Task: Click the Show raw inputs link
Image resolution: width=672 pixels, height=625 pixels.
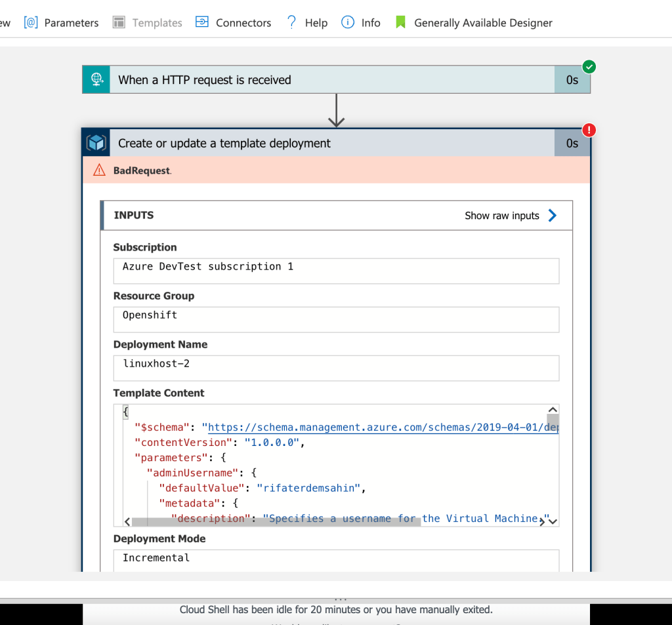Action: click(x=502, y=216)
